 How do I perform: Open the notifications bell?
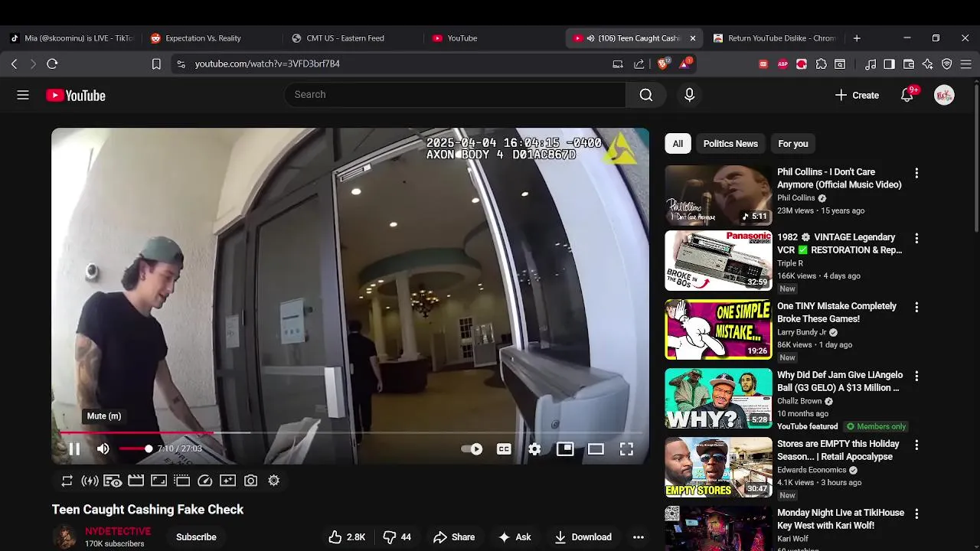[907, 95]
